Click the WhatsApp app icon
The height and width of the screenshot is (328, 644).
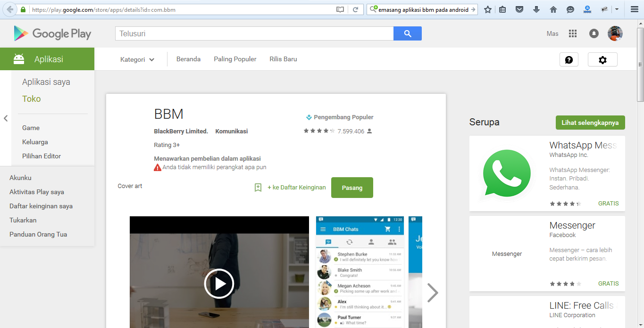click(507, 173)
